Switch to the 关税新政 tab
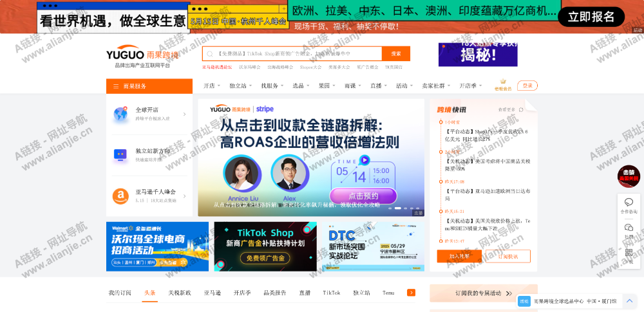The image size is (644, 312). pos(180,293)
